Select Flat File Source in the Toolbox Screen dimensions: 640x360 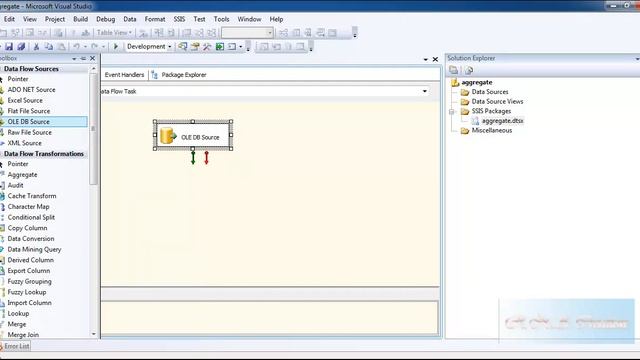[x=29, y=111]
